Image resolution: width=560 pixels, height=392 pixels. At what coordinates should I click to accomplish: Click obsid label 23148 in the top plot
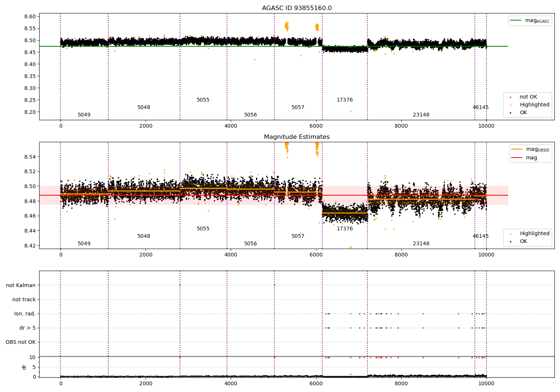pos(421,115)
